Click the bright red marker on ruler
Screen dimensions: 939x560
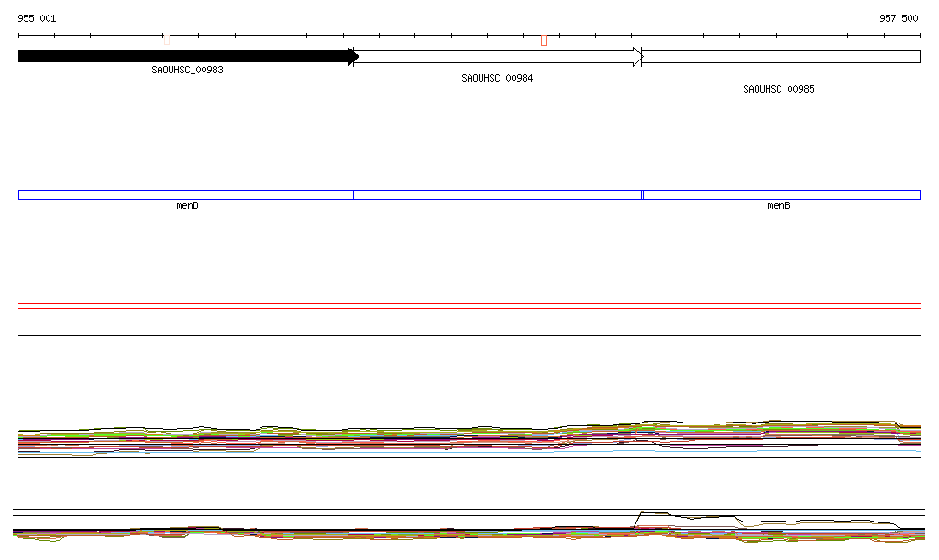(544, 39)
